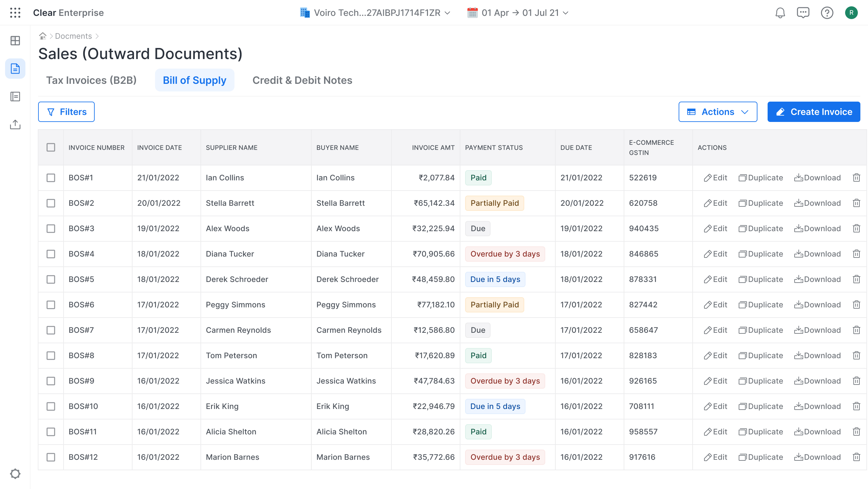This screenshot has height=489, width=868.
Task: Check the box for invoice BOS#3
Action: point(51,229)
